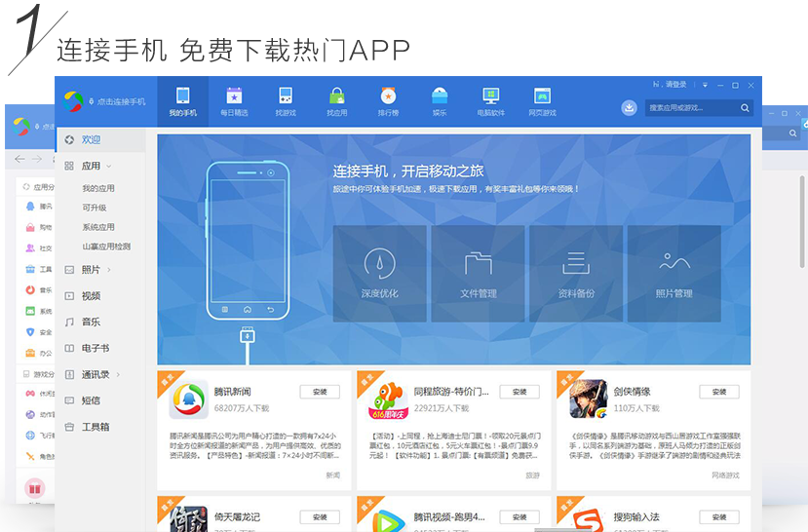Click the 剑侠情缘 game icon
The height and width of the screenshot is (532, 808).
(x=588, y=399)
